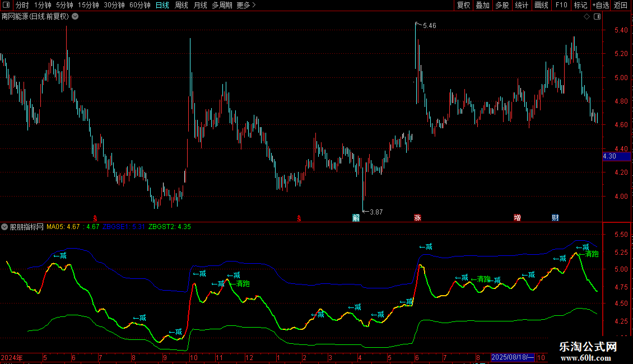Select the 5分钟 period
The width and height of the screenshot is (633, 364).
point(64,5)
